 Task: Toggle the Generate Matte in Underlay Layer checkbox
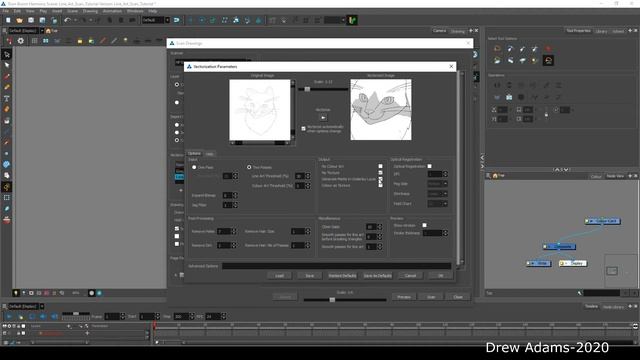click(380, 179)
